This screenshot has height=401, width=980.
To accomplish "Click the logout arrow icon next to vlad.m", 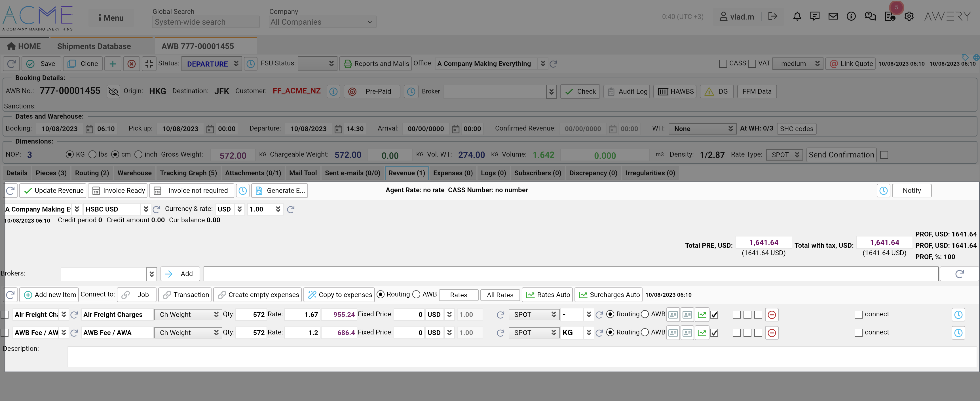I will click(772, 16).
